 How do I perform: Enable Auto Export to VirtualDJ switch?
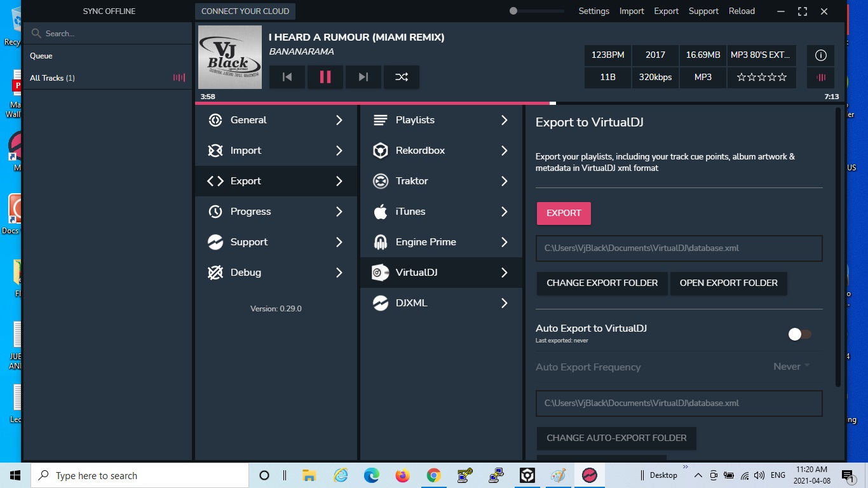(799, 334)
